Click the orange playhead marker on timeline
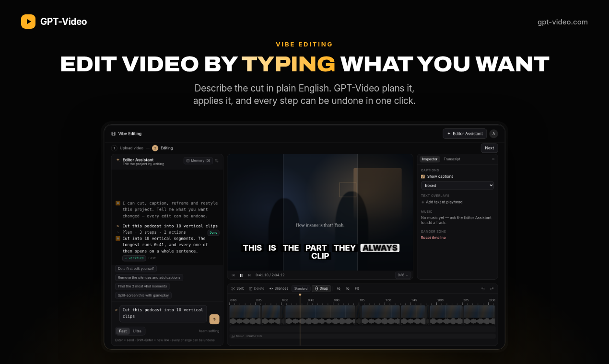This screenshot has width=609, height=364. click(x=300, y=295)
